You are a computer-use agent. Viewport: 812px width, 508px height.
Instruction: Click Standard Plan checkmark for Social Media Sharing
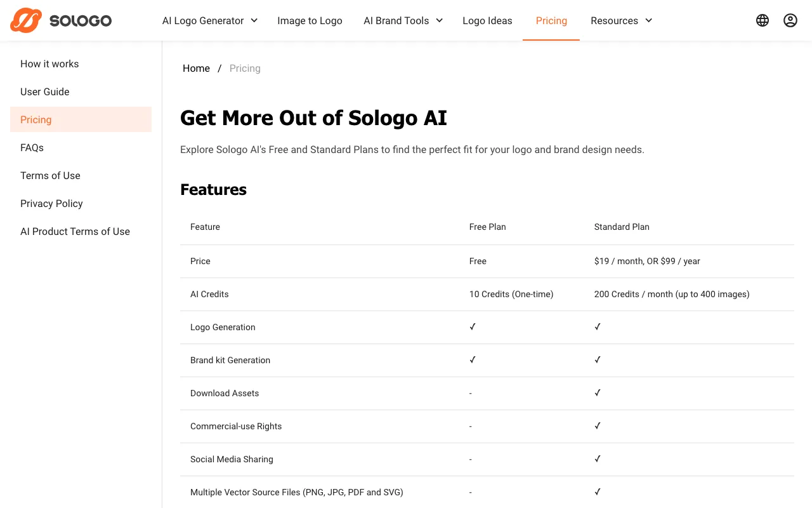598,458
